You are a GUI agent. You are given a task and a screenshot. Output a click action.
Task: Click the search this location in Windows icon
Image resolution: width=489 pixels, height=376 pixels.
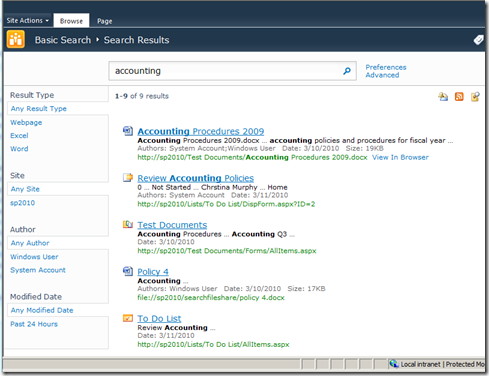(475, 97)
